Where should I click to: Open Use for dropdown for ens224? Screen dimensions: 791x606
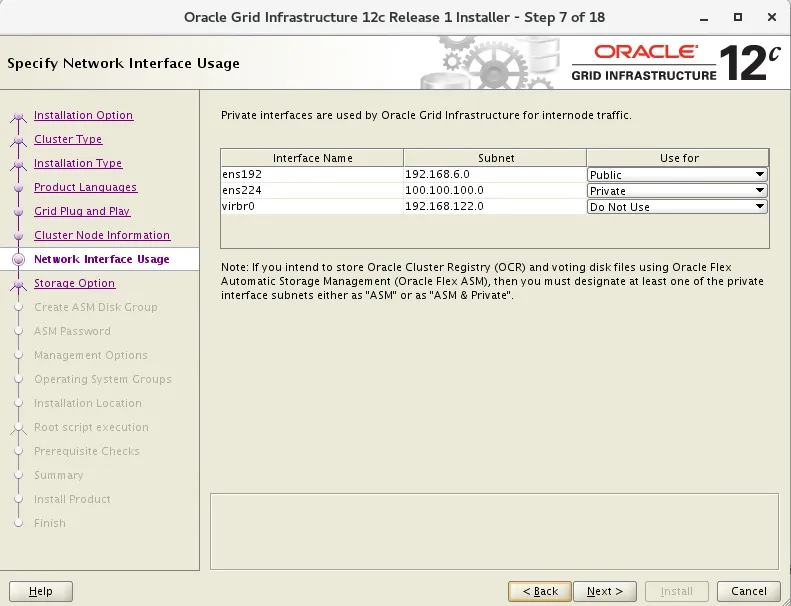[677, 191]
